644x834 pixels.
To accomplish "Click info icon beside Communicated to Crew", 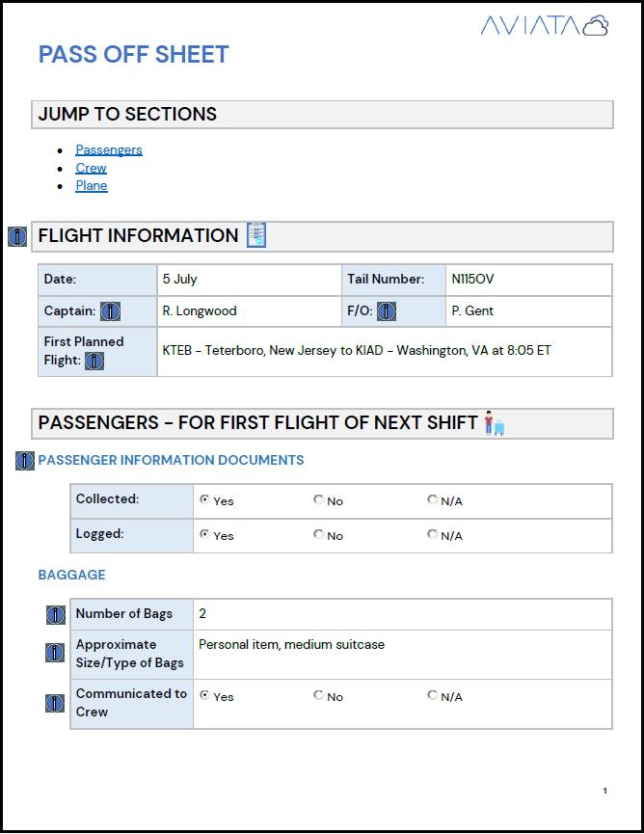I will (55, 703).
